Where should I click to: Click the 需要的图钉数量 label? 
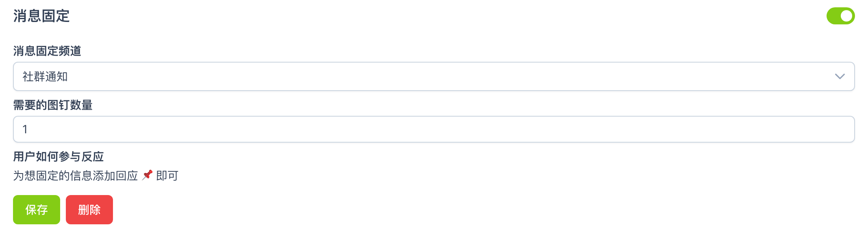[x=53, y=105]
